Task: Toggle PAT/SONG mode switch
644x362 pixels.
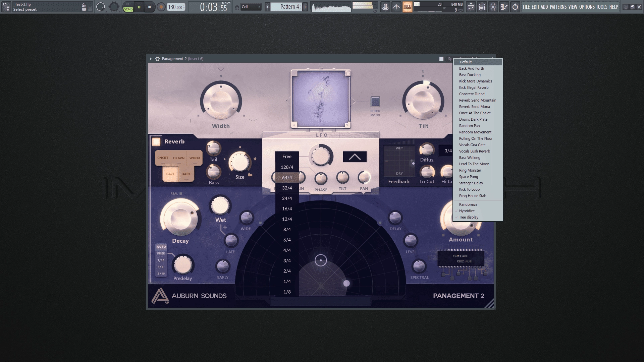Action: [128, 7]
